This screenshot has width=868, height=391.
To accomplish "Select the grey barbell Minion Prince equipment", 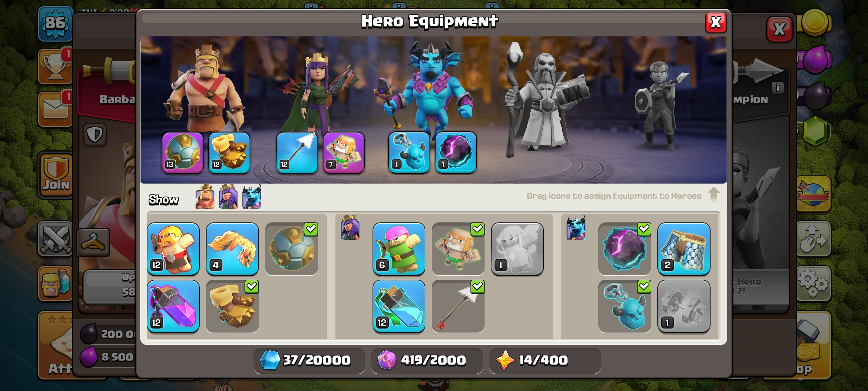I will [x=684, y=306].
